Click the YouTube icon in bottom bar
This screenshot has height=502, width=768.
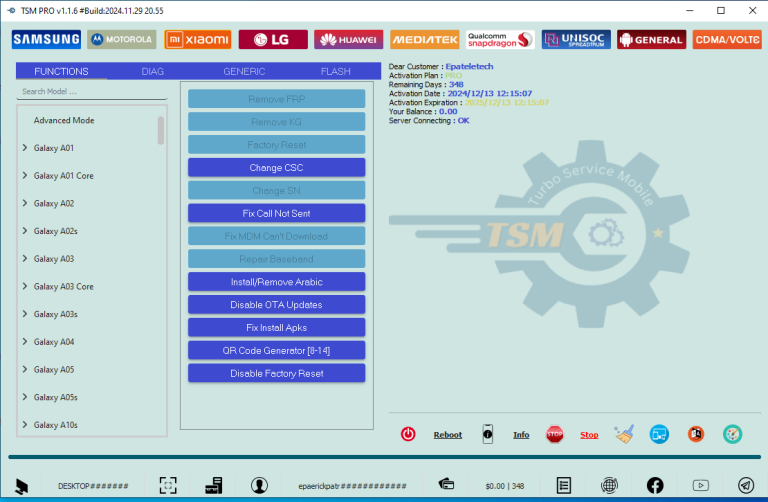coord(700,485)
